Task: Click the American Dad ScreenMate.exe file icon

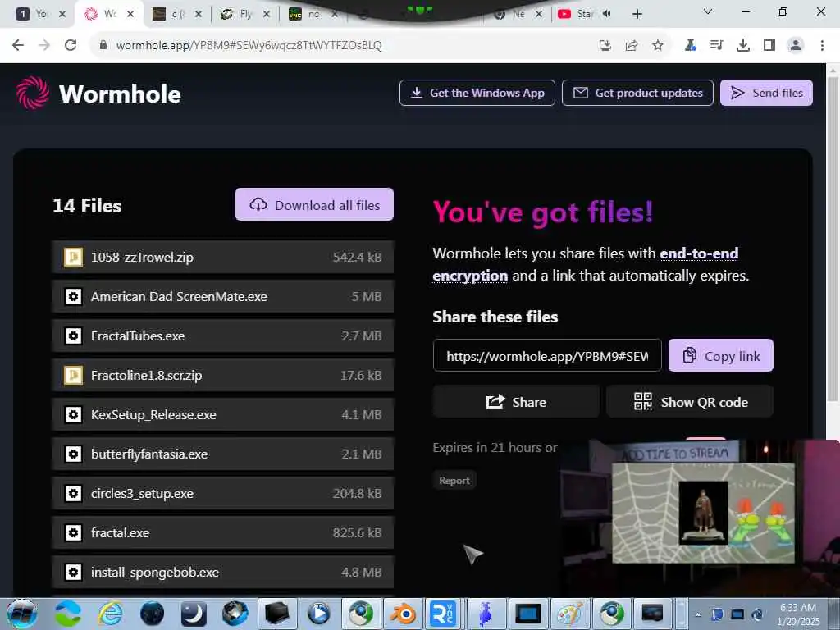Action: [73, 296]
